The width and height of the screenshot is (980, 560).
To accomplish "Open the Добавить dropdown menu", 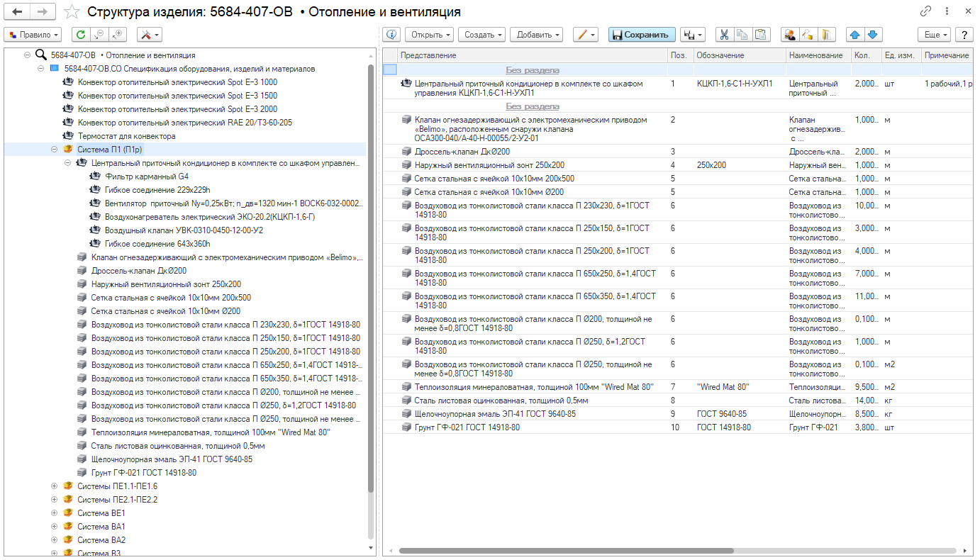I will click(x=535, y=35).
